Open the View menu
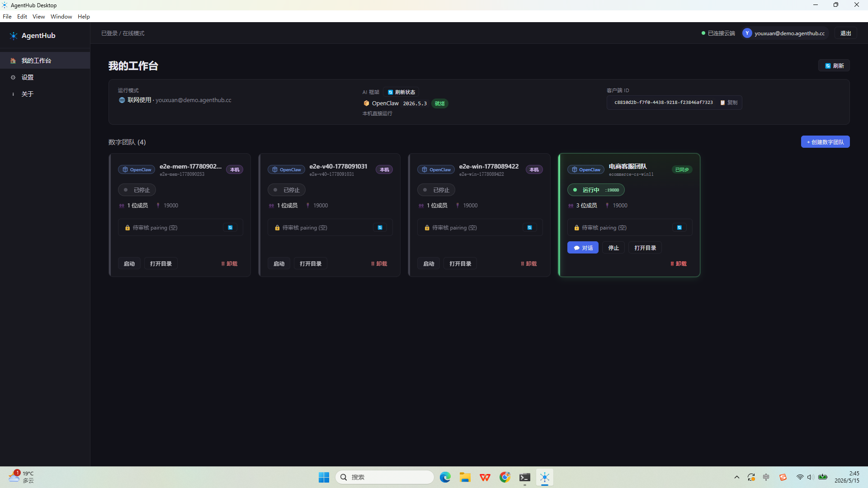The height and width of the screenshot is (488, 868). pos(38,17)
